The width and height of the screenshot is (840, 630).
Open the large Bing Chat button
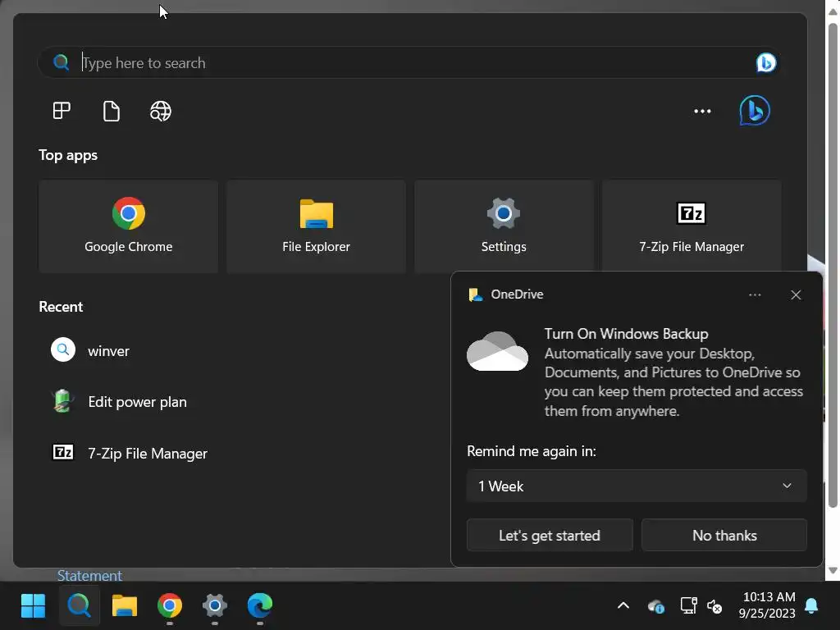[755, 111]
